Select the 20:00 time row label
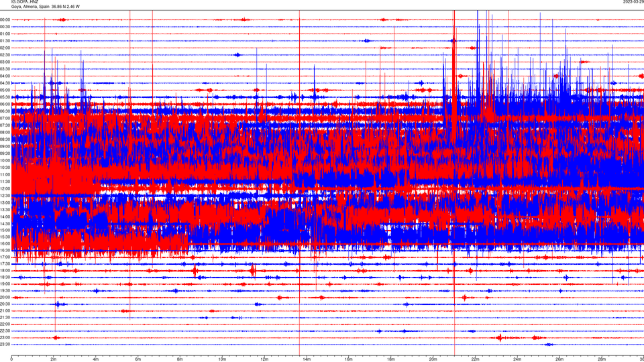This screenshot has width=644, height=362. (x=5, y=298)
